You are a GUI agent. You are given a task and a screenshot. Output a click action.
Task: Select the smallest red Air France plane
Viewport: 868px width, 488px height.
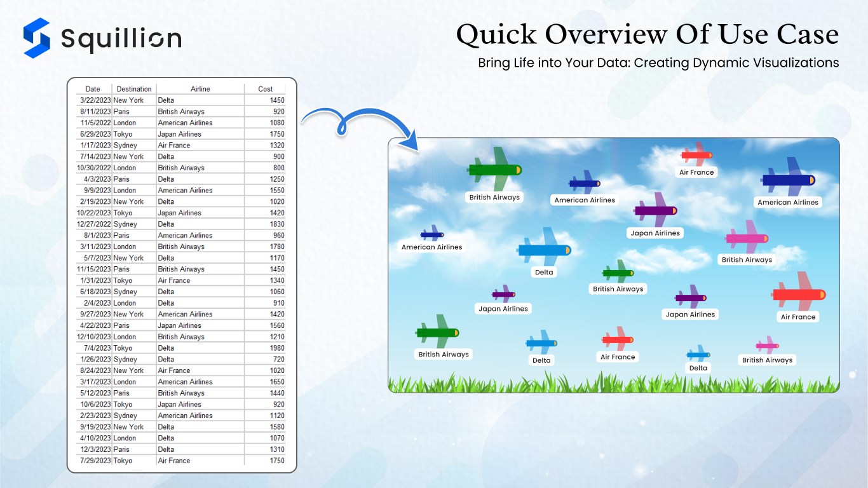click(696, 154)
